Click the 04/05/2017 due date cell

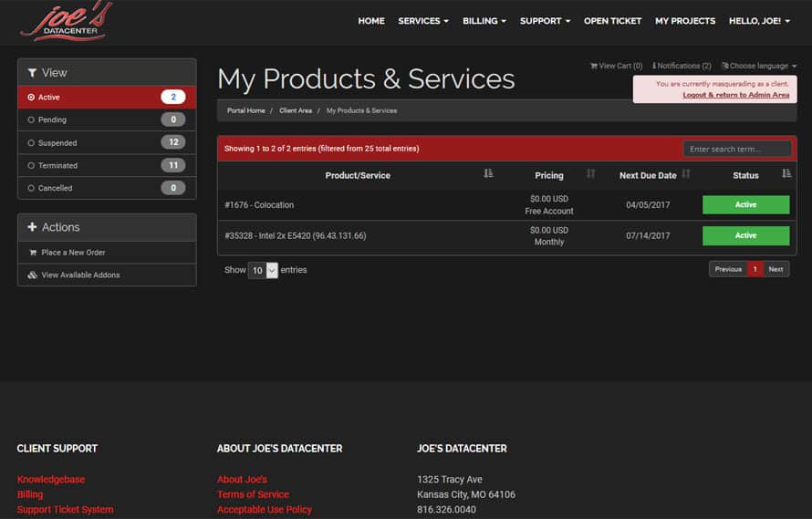pos(648,205)
